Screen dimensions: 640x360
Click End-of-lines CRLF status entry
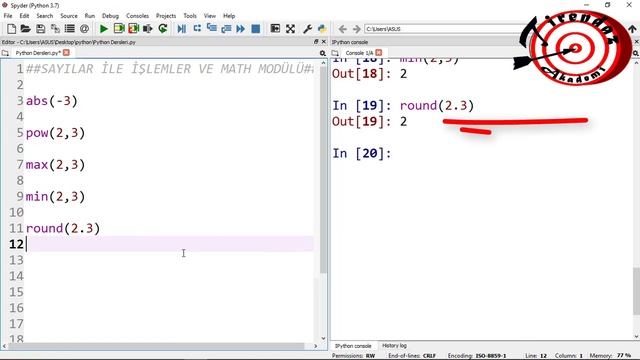pyautogui.click(x=412, y=356)
